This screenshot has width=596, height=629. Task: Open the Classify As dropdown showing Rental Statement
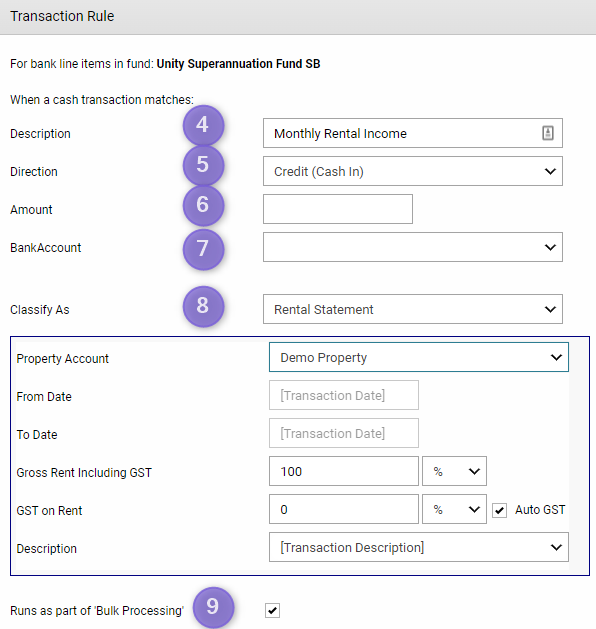(413, 309)
